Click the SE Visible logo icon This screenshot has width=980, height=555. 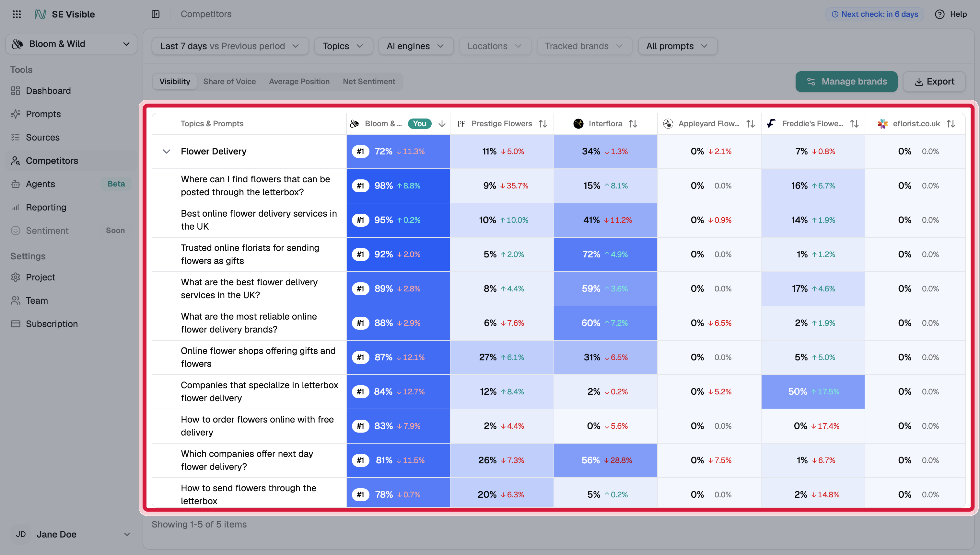40,14
